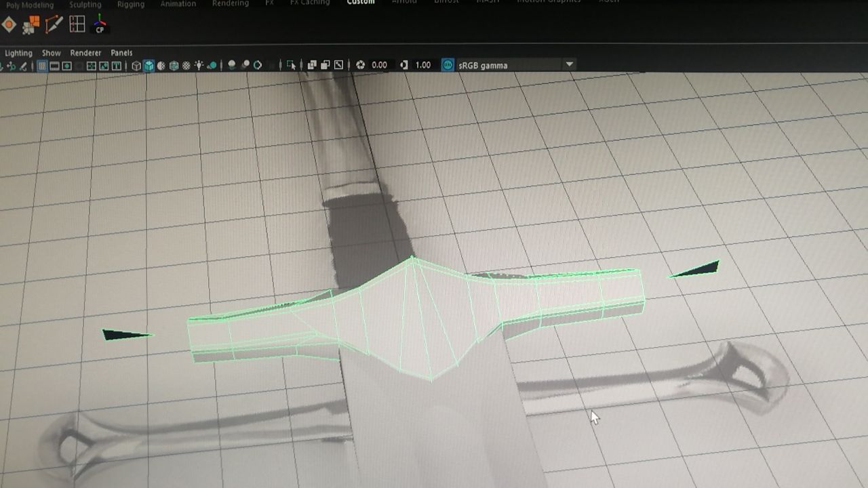Toggle the field chart display
The height and width of the screenshot is (488, 868).
[91, 66]
